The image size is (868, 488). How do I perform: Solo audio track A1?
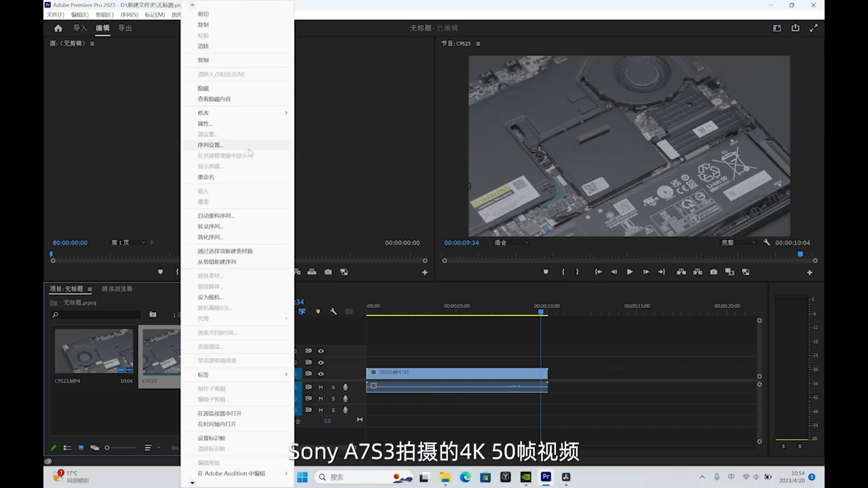click(x=333, y=387)
